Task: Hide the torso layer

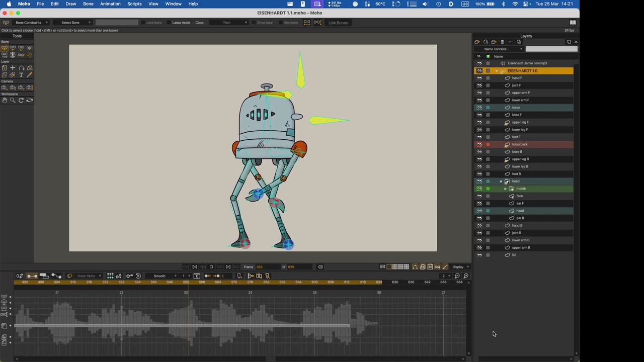Action: point(479,108)
